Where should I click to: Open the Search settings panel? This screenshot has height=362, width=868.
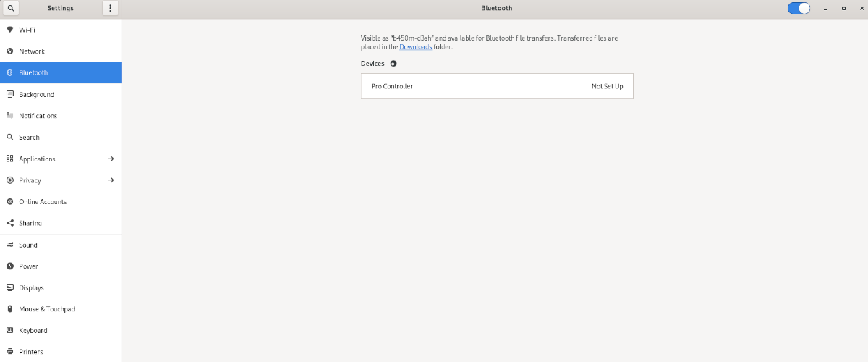(x=61, y=138)
